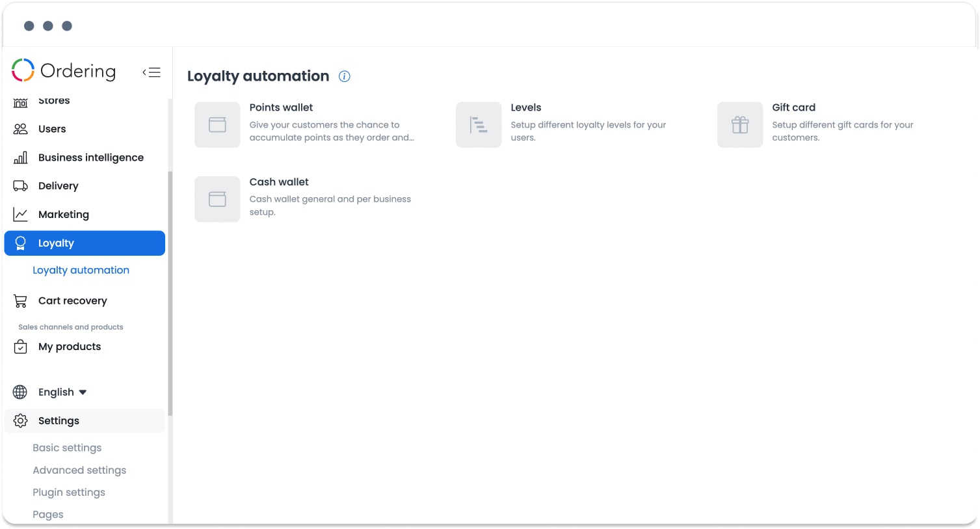Click the Ordering logo icon
The height and width of the screenshot is (529, 980).
23,70
